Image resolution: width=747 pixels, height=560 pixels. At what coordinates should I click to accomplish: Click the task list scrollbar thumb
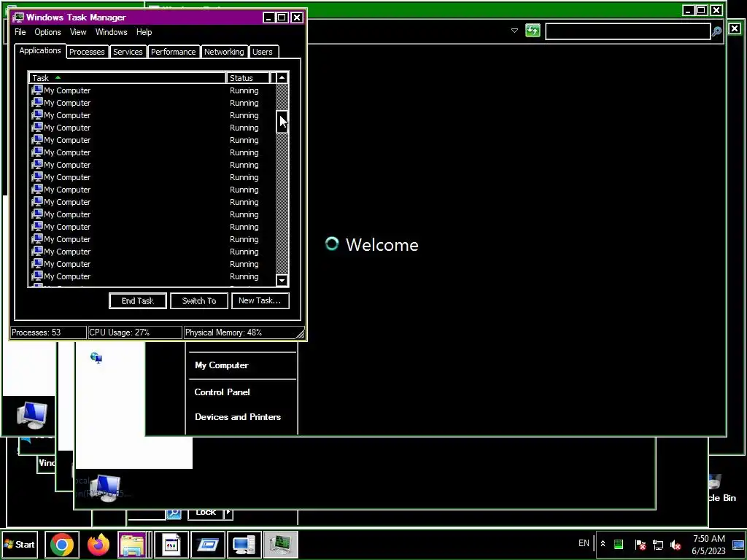tap(282, 122)
